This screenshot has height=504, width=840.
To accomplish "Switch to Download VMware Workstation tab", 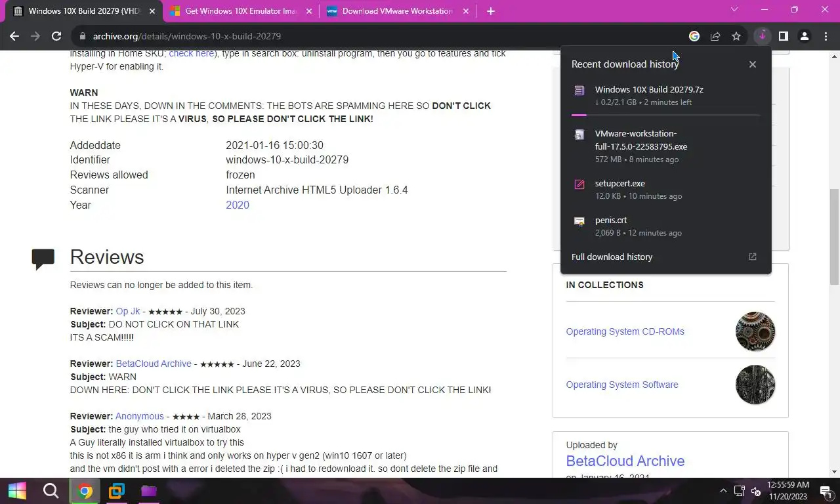I will point(398,11).
